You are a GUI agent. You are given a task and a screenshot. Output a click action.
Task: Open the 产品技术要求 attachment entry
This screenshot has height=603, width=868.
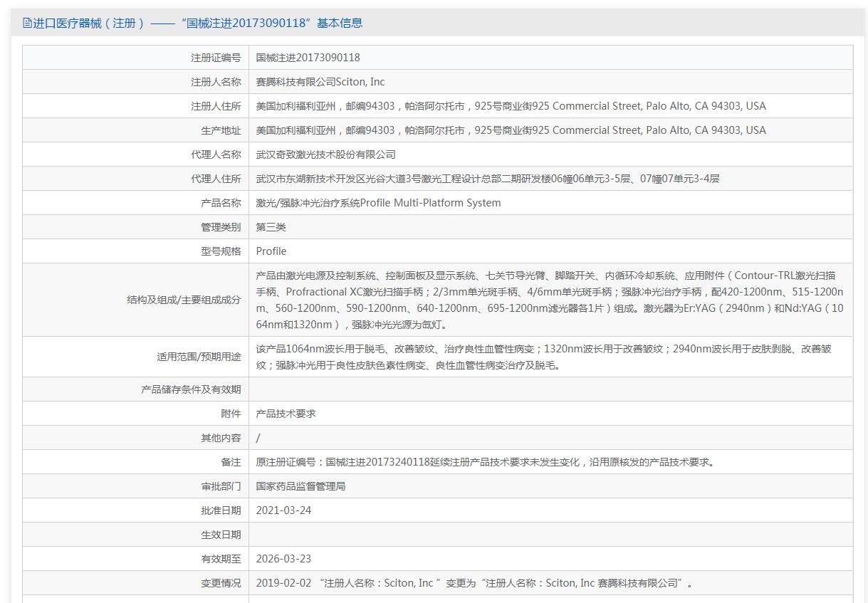pos(286,414)
